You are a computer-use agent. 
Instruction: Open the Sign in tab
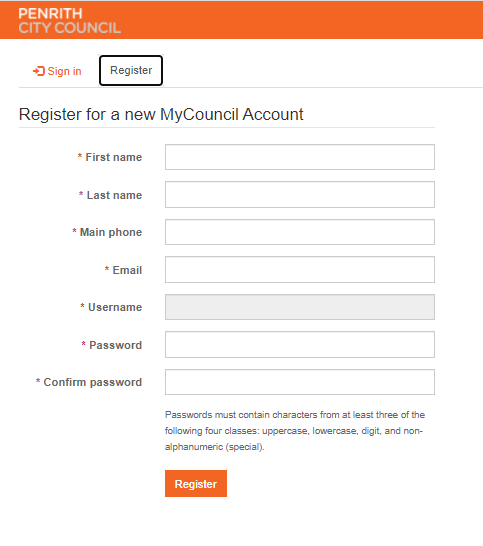pyautogui.click(x=57, y=71)
